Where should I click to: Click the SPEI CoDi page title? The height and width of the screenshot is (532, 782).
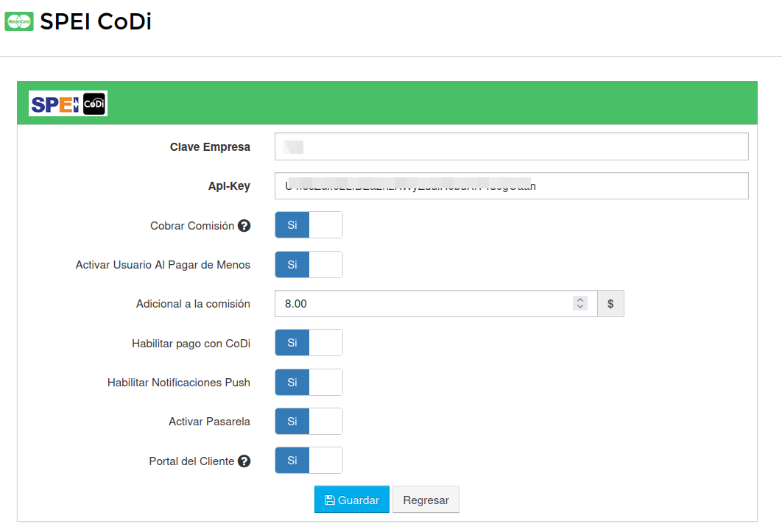[x=96, y=22]
